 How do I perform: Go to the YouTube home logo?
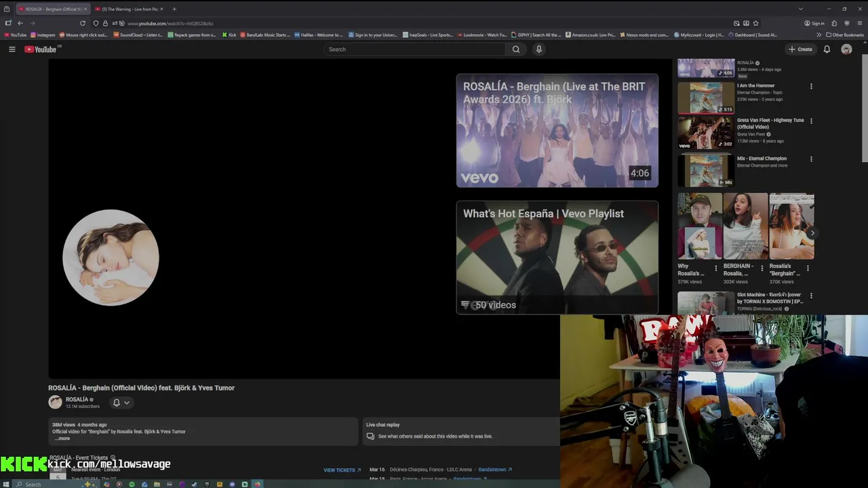coord(41,49)
